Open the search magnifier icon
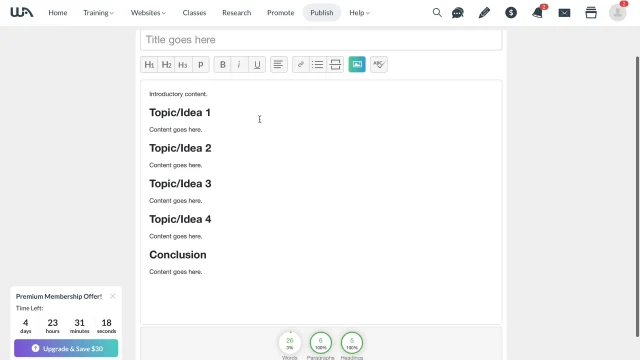Viewport: 640px width, 360px height. point(437,13)
